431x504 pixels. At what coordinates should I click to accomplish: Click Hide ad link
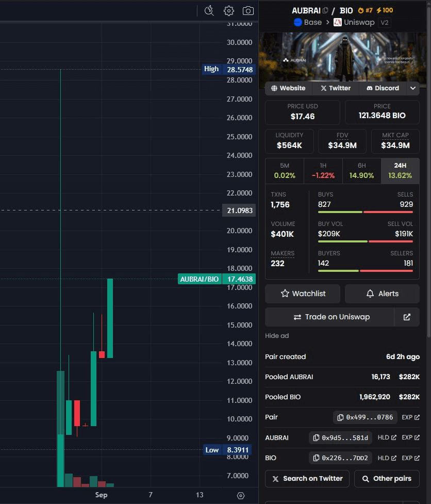coord(277,336)
